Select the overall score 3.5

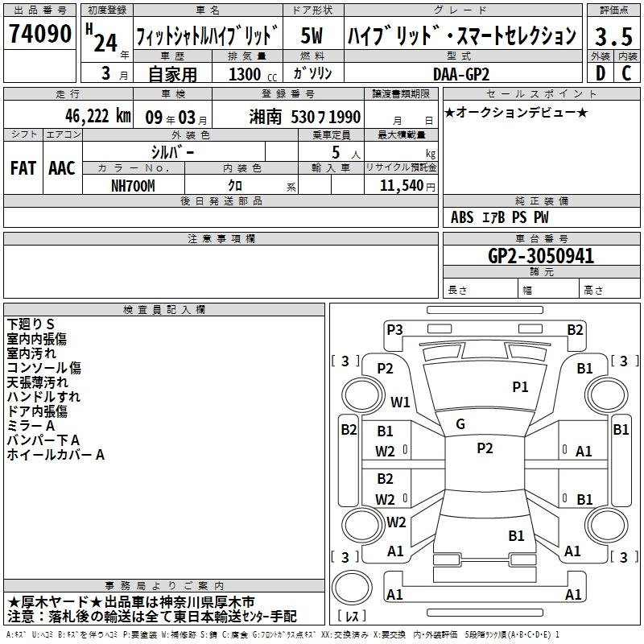(x=613, y=36)
